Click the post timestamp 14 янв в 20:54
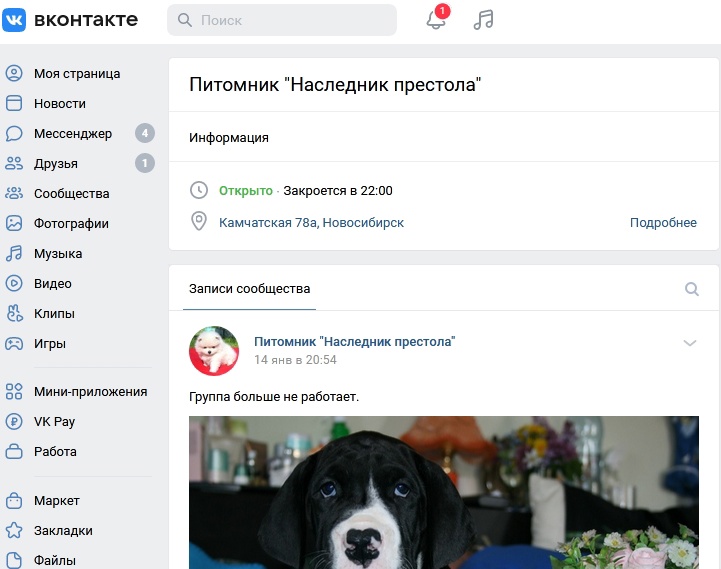The height and width of the screenshot is (569, 721). (x=295, y=360)
